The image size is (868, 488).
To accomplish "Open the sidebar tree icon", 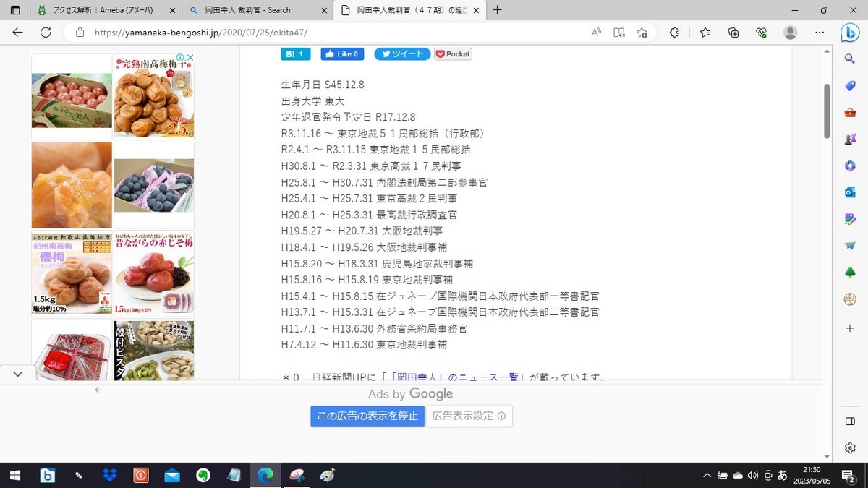I will [850, 273].
